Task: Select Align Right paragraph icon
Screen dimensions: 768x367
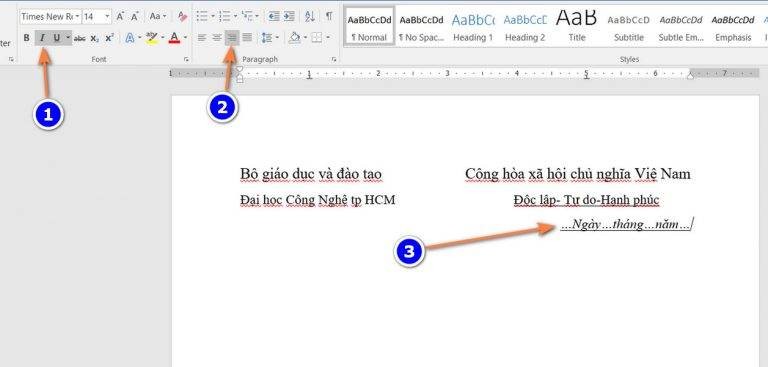Action: 232,38
